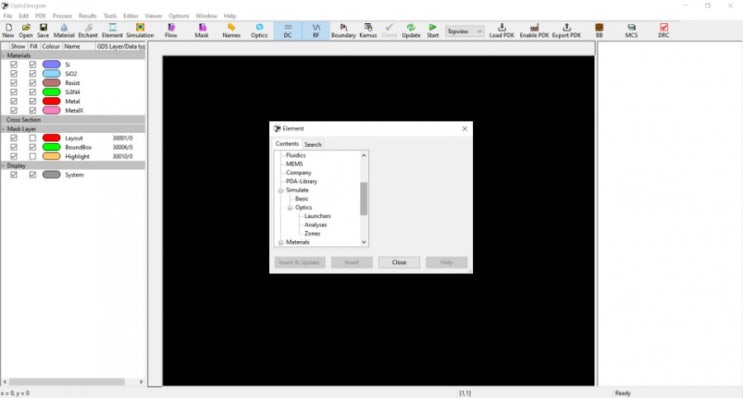This screenshot has width=743, height=398.
Task: Click the Names tag icon
Action: pyautogui.click(x=231, y=30)
